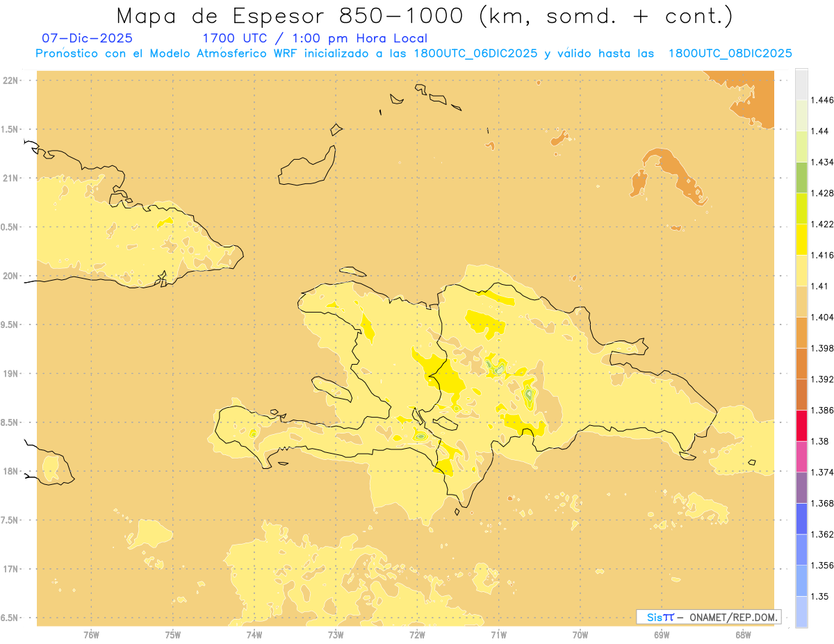834x644 pixels.
Task: Click the '1700 UTC / 1:00 pm Hora Local' time text
Action: coord(314,39)
